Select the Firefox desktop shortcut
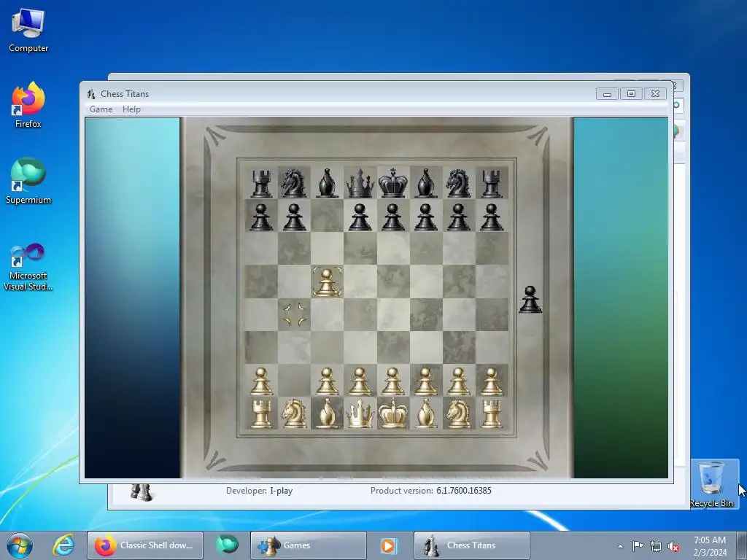This screenshot has height=560, width=747. tap(28, 105)
